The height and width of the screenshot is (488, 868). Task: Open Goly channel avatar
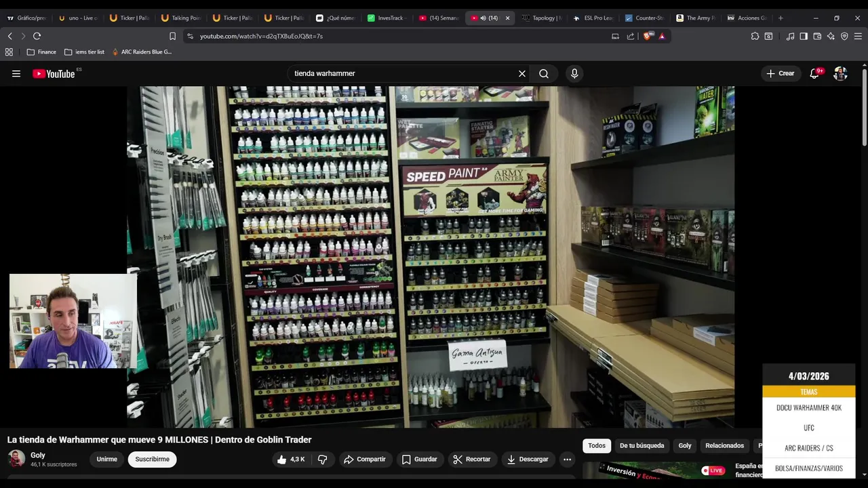(x=16, y=459)
